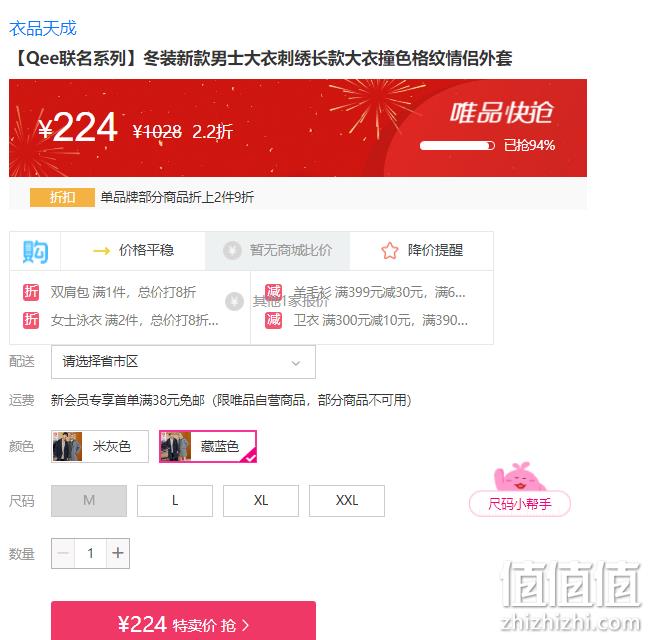
Task: Click the pink mascot above 尺码小帮手
Action: [519, 477]
